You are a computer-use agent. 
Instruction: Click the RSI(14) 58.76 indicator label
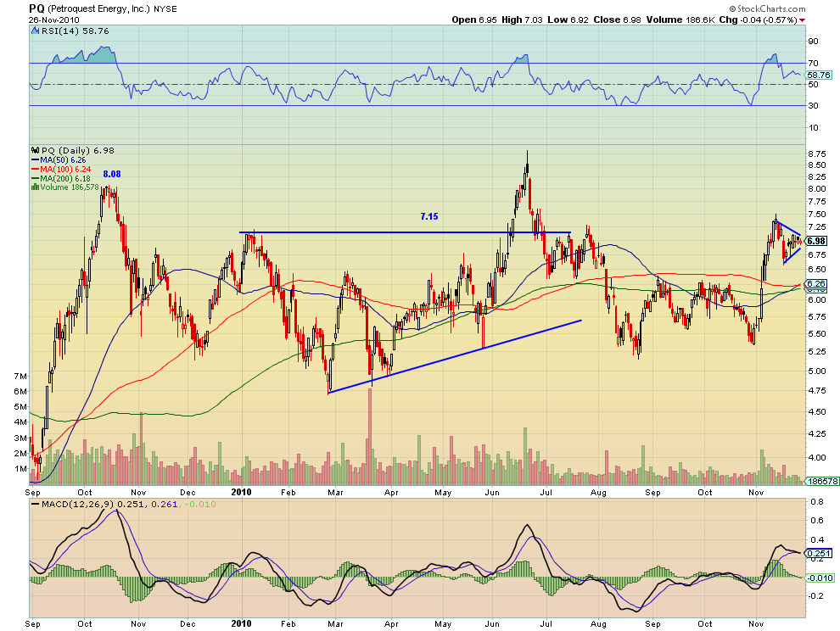point(75,31)
